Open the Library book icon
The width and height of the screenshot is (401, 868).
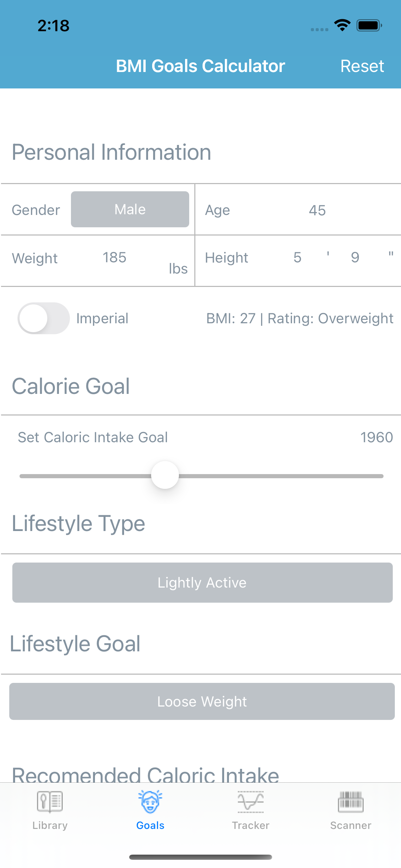(x=50, y=801)
